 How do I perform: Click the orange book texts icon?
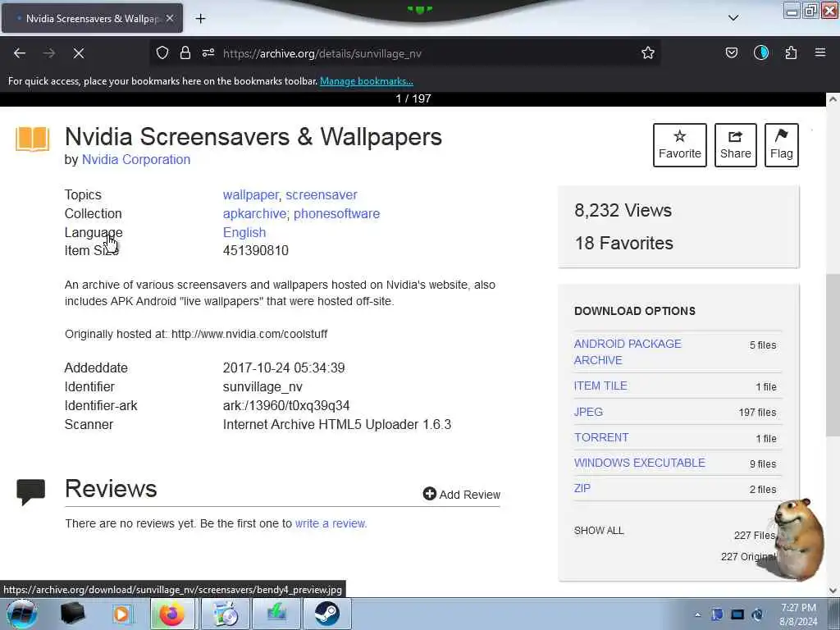[33, 139]
